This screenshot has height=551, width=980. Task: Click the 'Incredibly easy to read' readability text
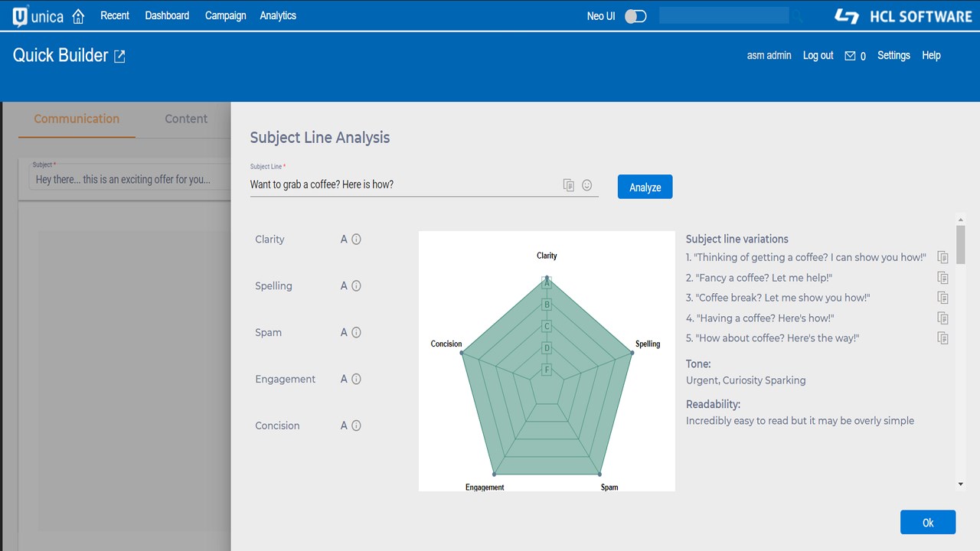800,421
